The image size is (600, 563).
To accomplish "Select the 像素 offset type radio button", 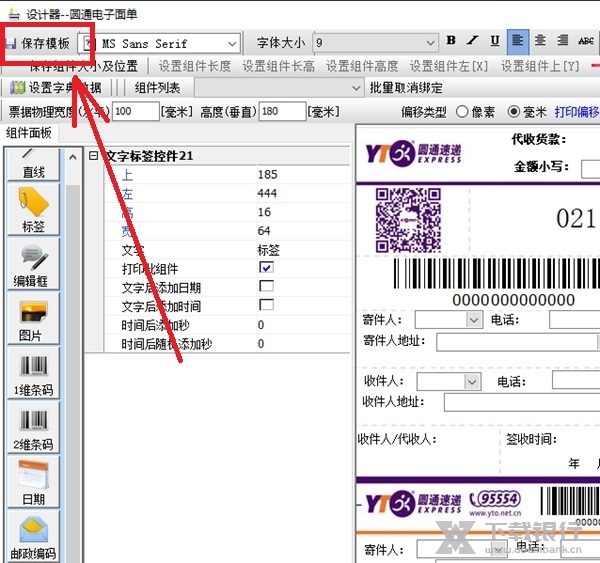I will 462,112.
